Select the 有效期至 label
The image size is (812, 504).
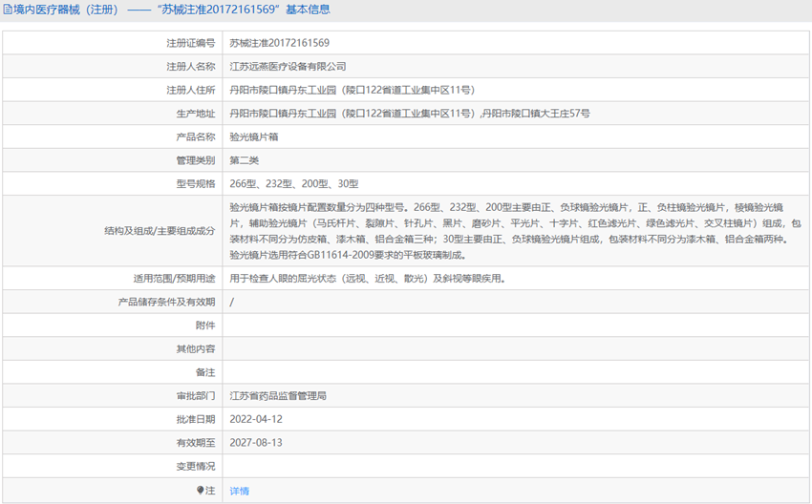195,442
